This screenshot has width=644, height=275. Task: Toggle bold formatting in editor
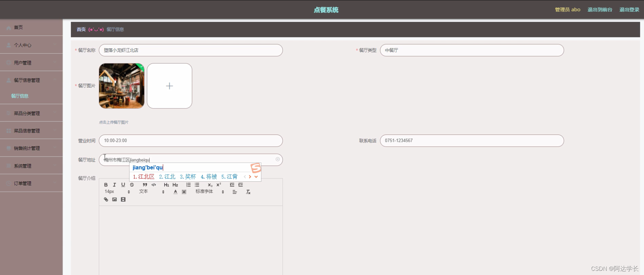coord(106,185)
